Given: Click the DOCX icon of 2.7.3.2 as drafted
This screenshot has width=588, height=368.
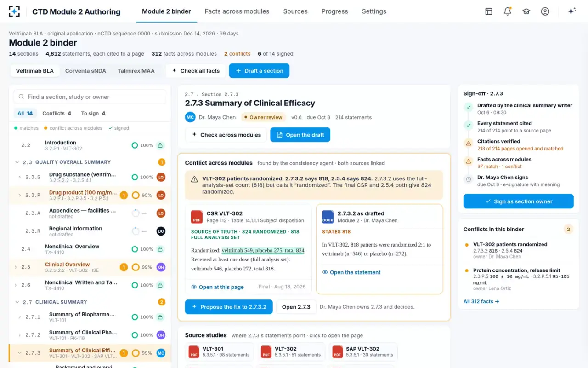Looking at the screenshot, I should (328, 217).
